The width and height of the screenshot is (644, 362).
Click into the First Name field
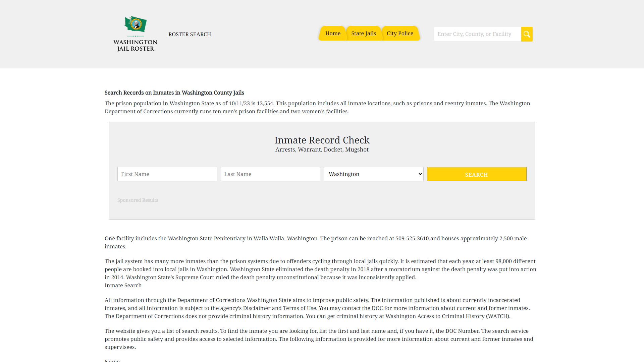[x=167, y=174]
